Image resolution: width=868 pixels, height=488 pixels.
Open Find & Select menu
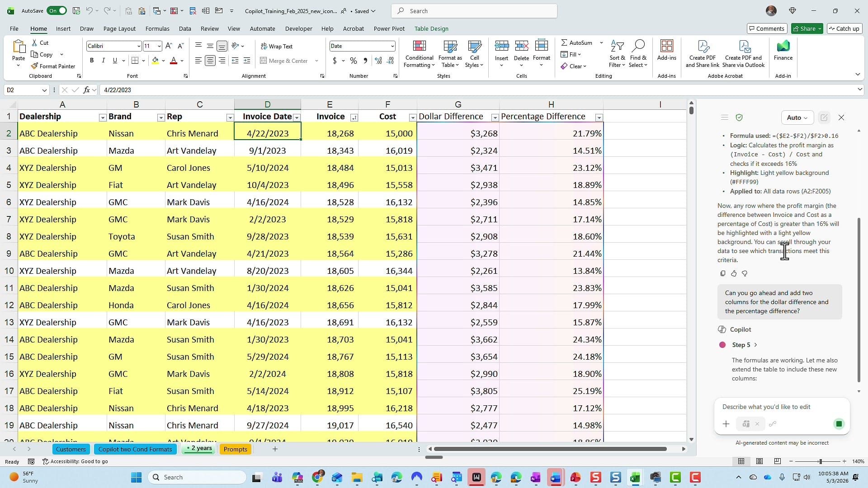tap(638, 54)
